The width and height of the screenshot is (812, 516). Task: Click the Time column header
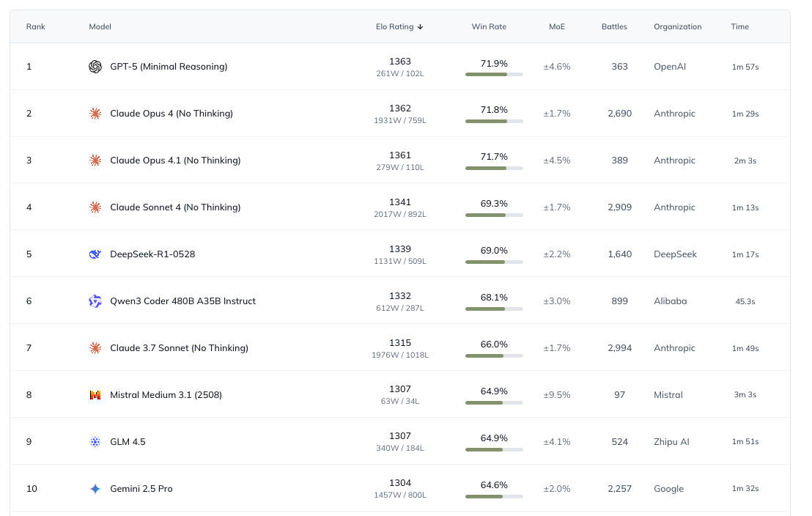click(x=739, y=27)
